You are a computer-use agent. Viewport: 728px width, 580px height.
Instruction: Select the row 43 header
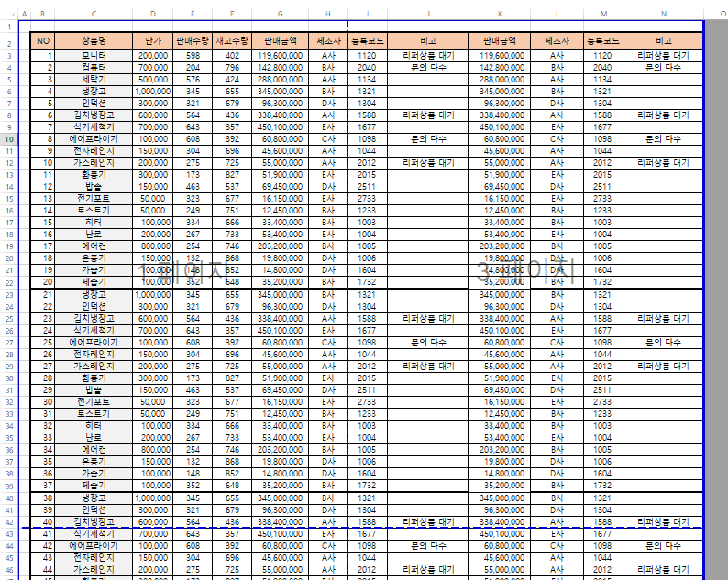(x=9, y=534)
